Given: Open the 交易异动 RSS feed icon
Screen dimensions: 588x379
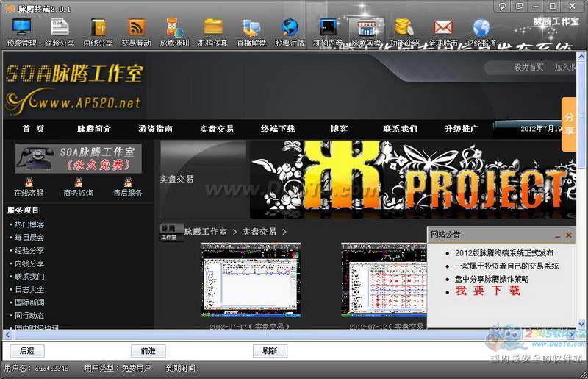Looking at the screenshot, I should [136, 28].
